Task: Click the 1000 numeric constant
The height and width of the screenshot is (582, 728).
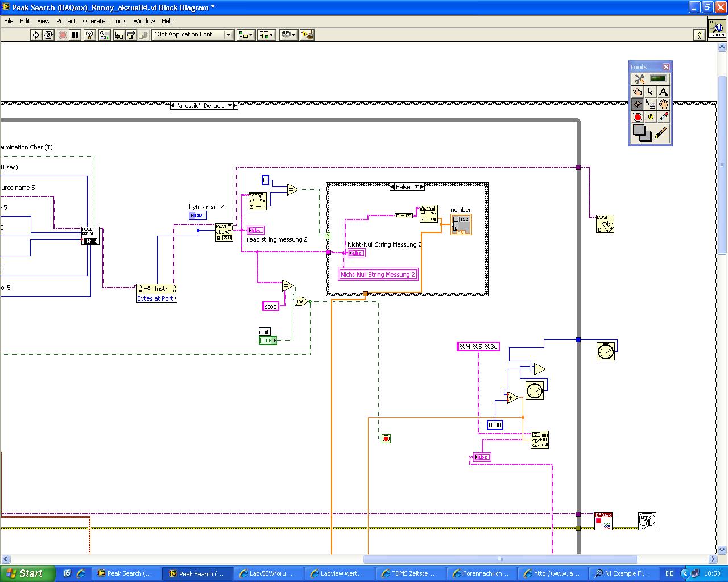Action: (495, 425)
